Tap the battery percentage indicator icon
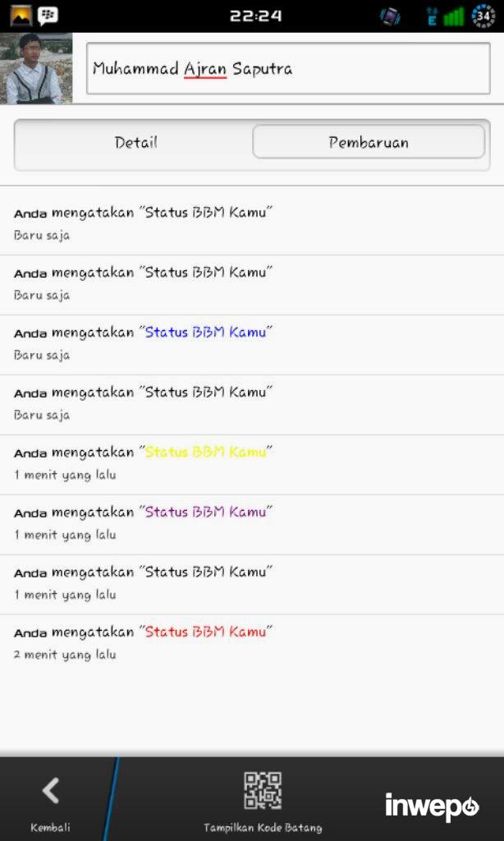This screenshot has width=504, height=841. click(484, 16)
